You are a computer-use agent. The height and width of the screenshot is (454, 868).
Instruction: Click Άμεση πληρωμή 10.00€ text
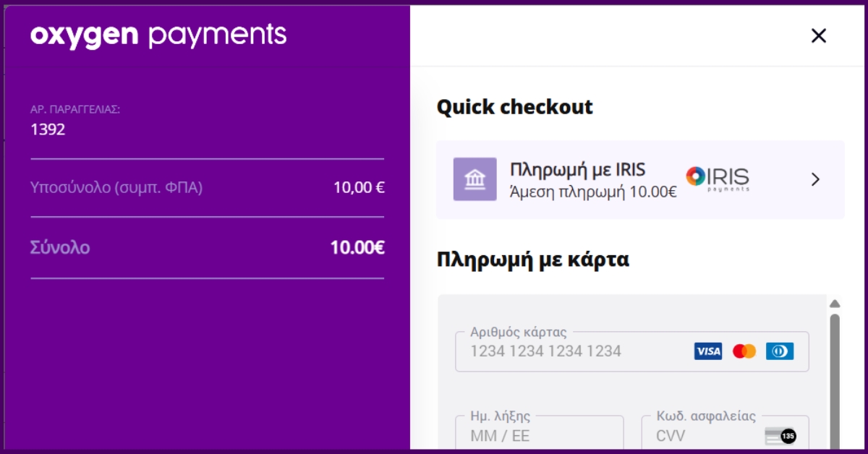click(593, 192)
